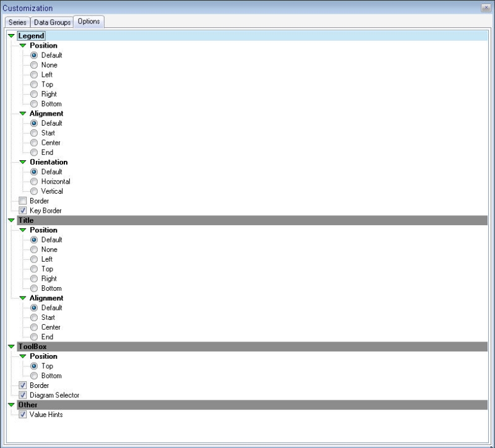
Task: Choose Horizontal legend orientation
Action: coord(34,182)
